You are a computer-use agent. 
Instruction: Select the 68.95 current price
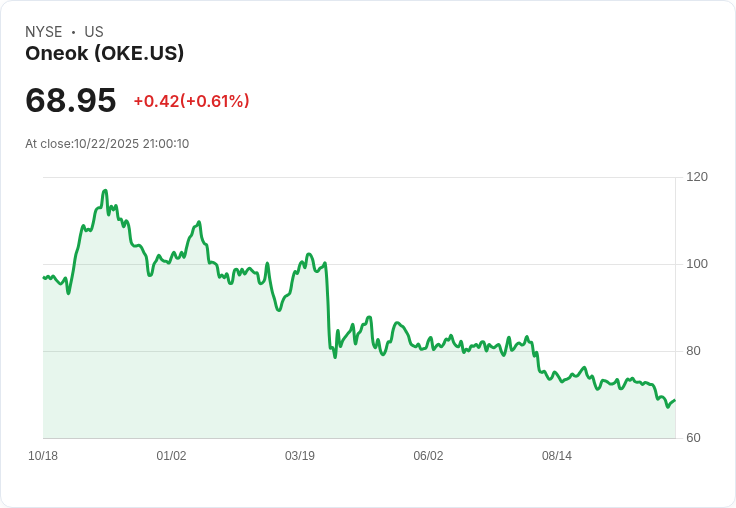pos(71,100)
